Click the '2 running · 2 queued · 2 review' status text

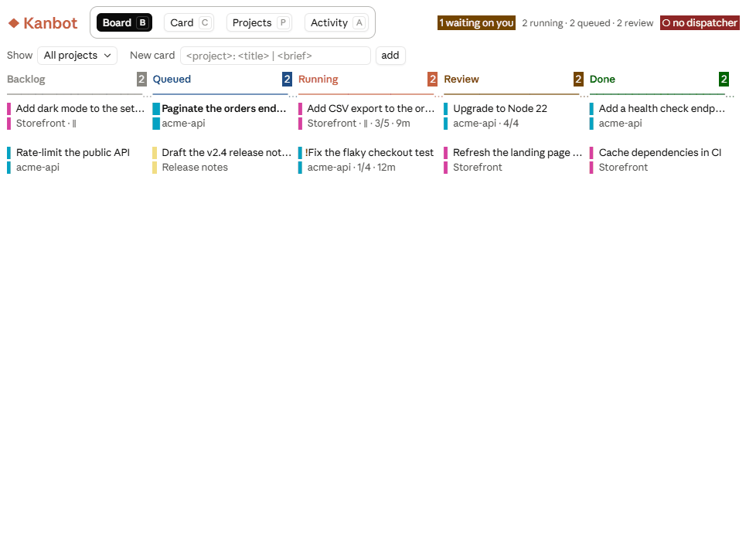coord(587,23)
